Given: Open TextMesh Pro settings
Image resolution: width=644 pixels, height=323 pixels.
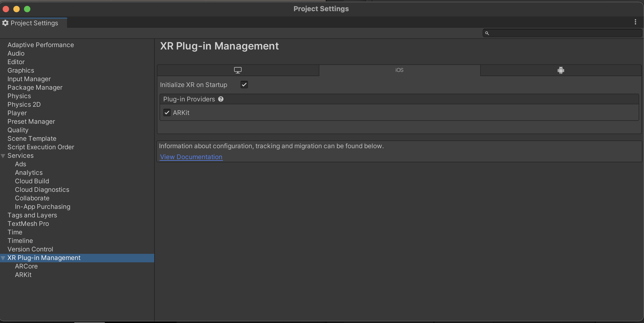Looking at the screenshot, I should (28, 224).
